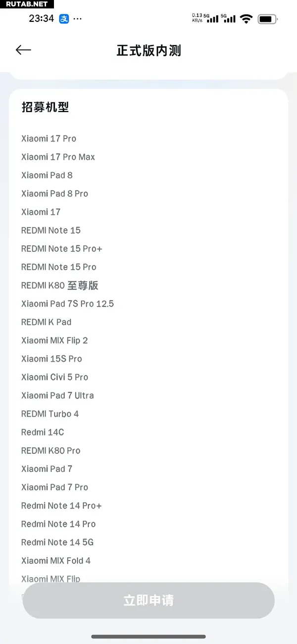Choose Redmi 14C from model list
The width and height of the screenshot is (297, 644).
pyautogui.click(x=43, y=432)
